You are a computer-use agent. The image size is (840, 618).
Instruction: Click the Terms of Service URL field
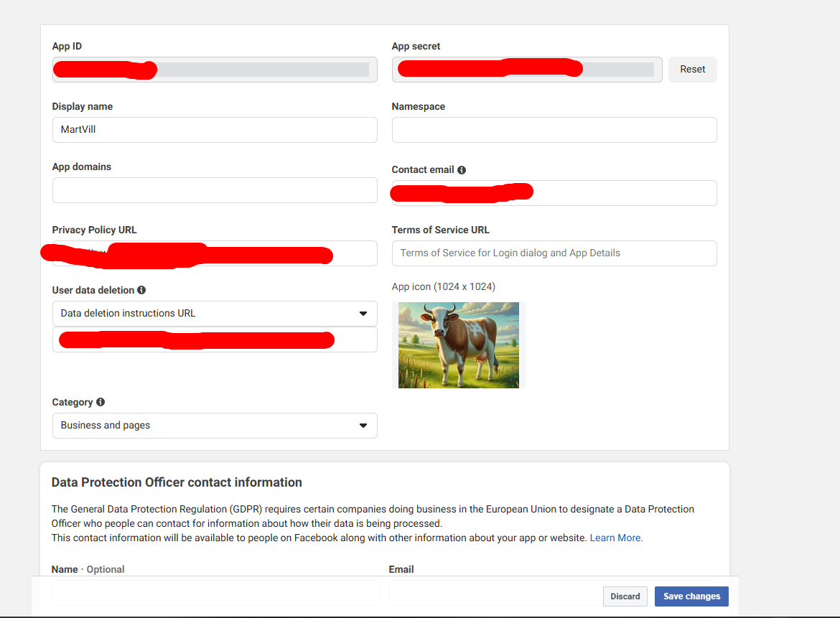(554, 253)
